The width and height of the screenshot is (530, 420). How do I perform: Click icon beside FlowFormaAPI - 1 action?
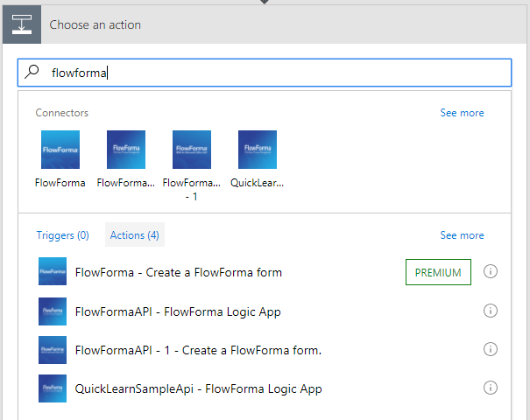(x=53, y=350)
